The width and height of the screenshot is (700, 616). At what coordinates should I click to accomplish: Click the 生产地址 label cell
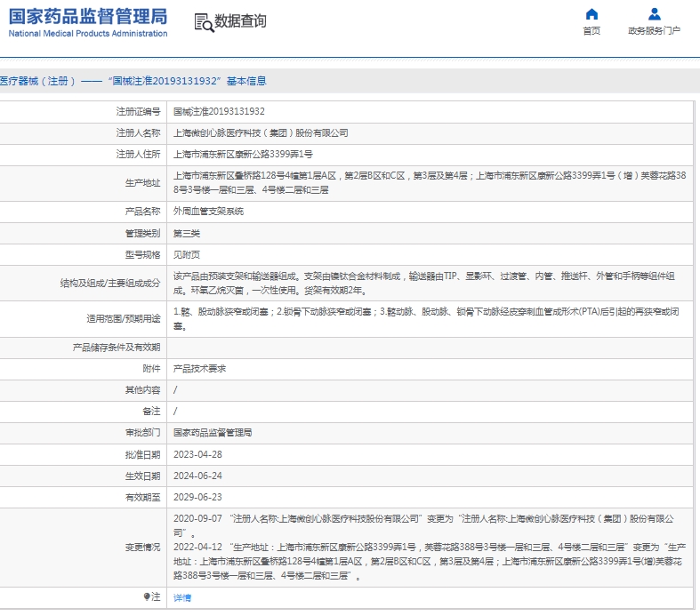coord(142,183)
